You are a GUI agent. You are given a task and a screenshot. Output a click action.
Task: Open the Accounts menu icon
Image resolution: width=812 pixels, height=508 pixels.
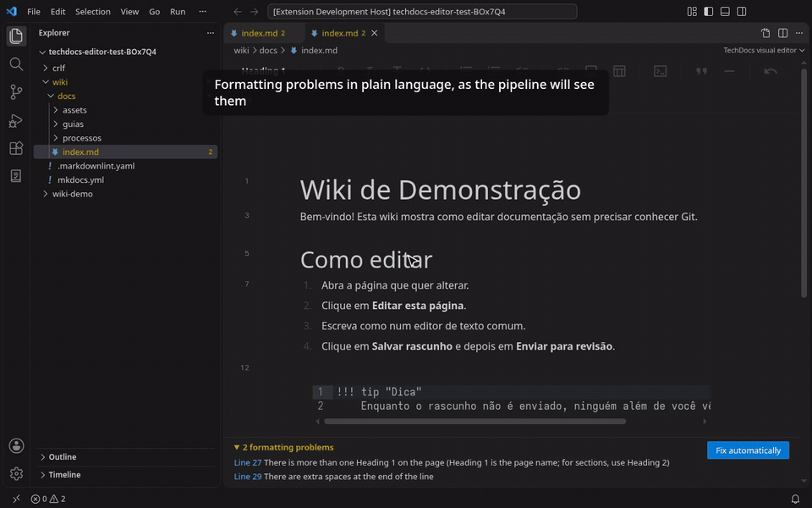pos(16,446)
